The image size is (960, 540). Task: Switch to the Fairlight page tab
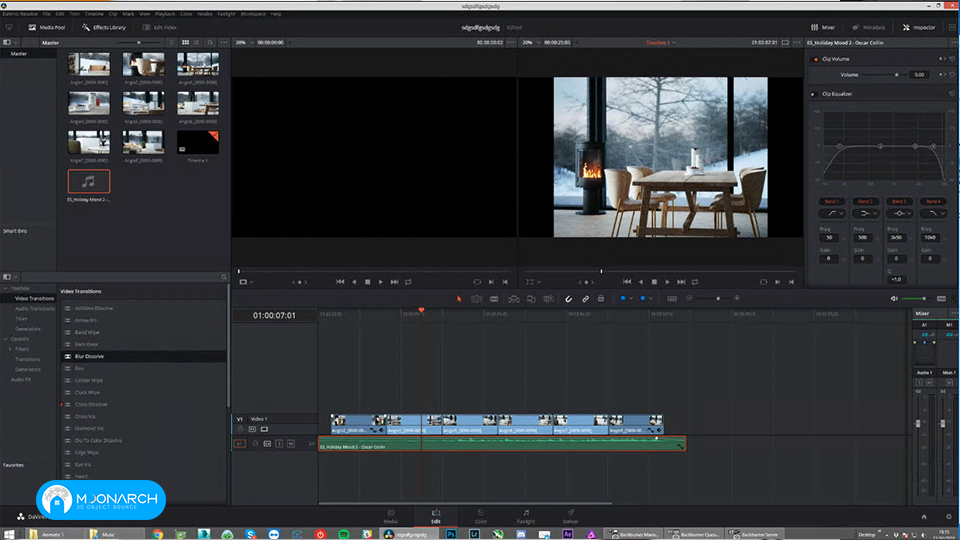tap(526, 516)
